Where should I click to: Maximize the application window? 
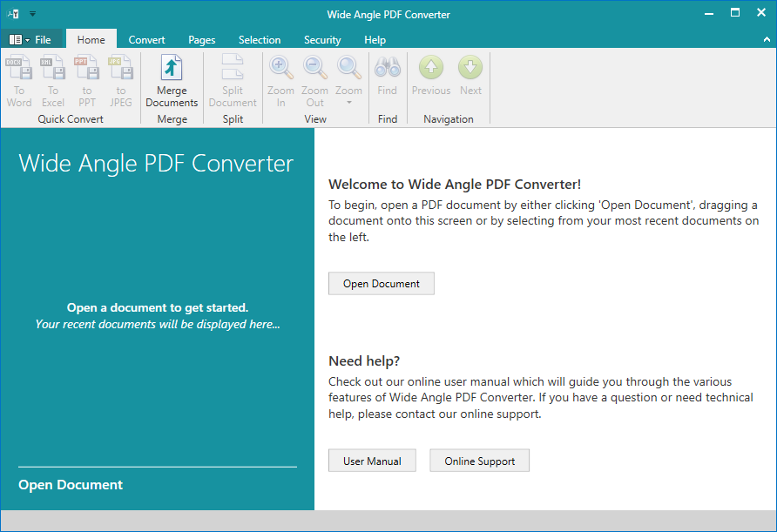click(735, 13)
